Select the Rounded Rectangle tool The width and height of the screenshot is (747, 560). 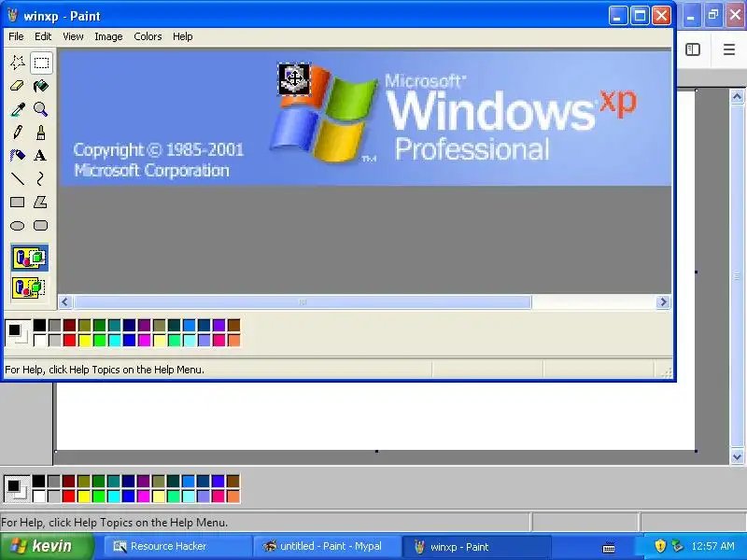[x=41, y=225]
